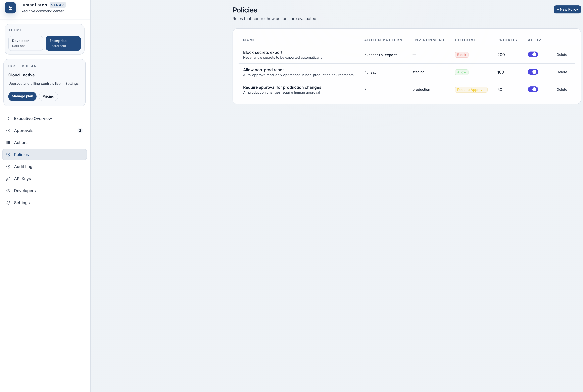
Task: Click the Executive Overview grid icon
Action: (8, 119)
